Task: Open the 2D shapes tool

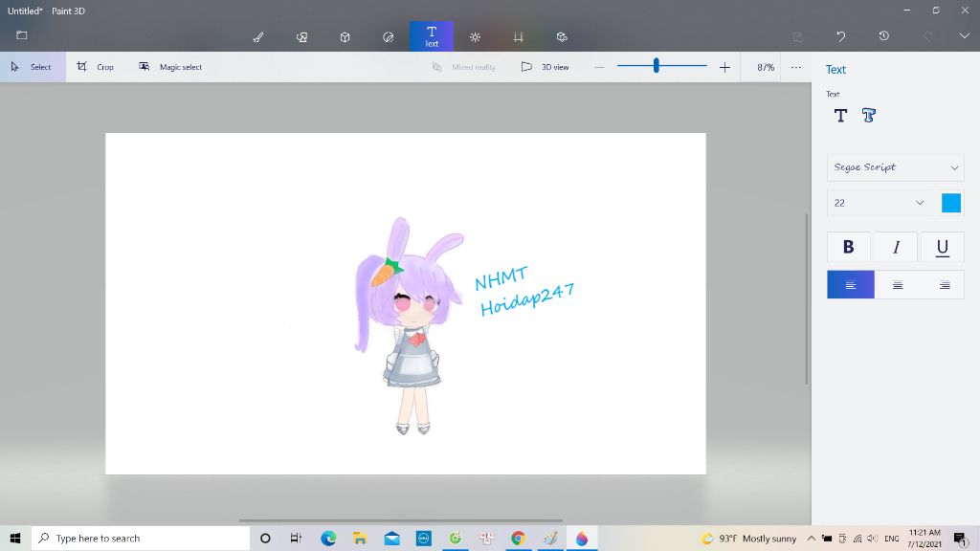Action: [301, 37]
